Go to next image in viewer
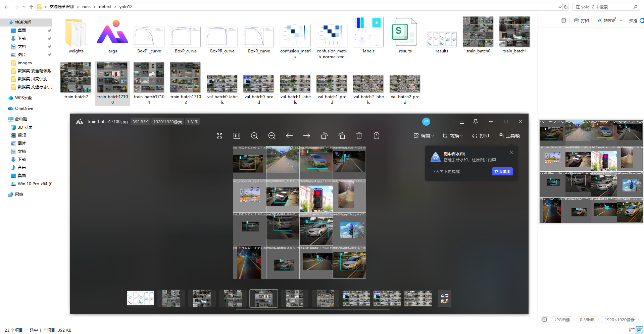 307,136
